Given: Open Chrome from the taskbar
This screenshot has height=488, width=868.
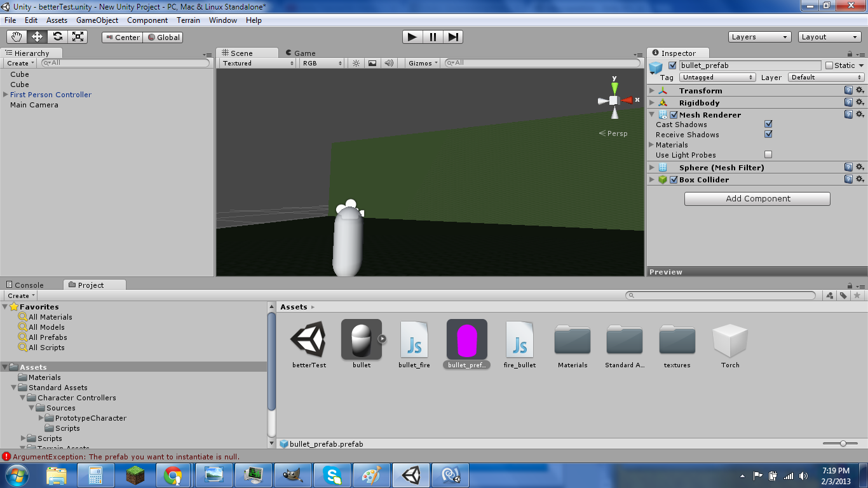Looking at the screenshot, I should pos(172,475).
